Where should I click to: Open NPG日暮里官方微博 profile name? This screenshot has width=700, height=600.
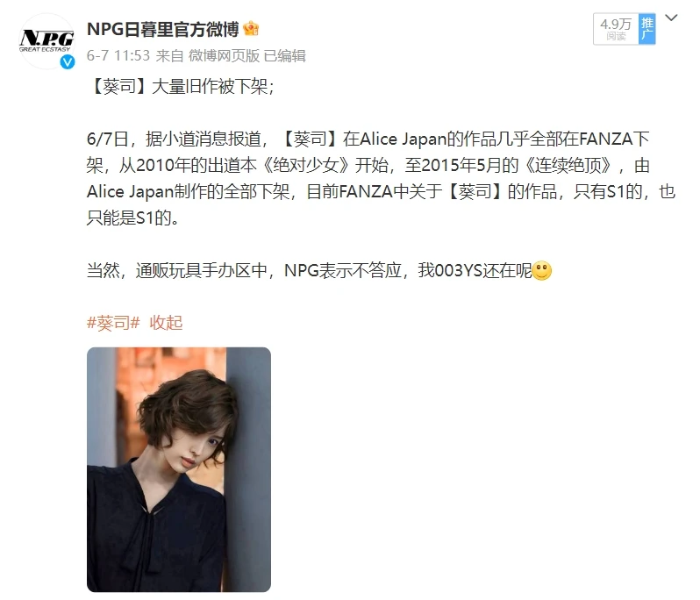163,29
